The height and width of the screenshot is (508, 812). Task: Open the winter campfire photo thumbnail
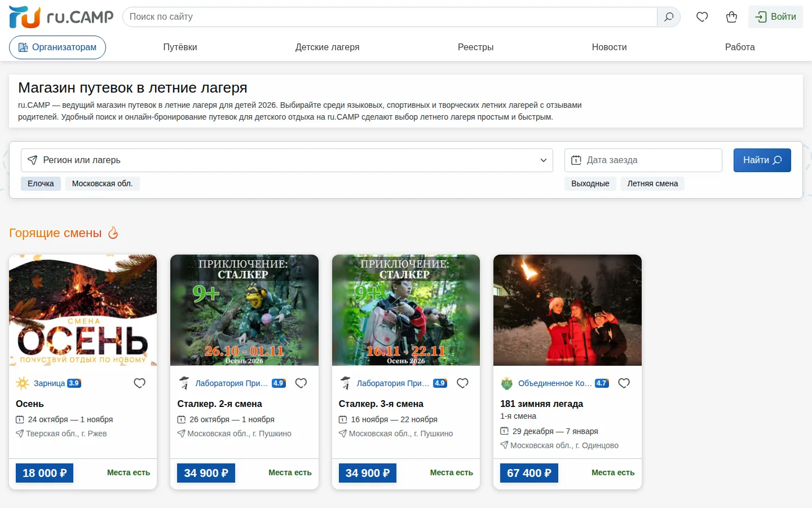[x=567, y=310]
